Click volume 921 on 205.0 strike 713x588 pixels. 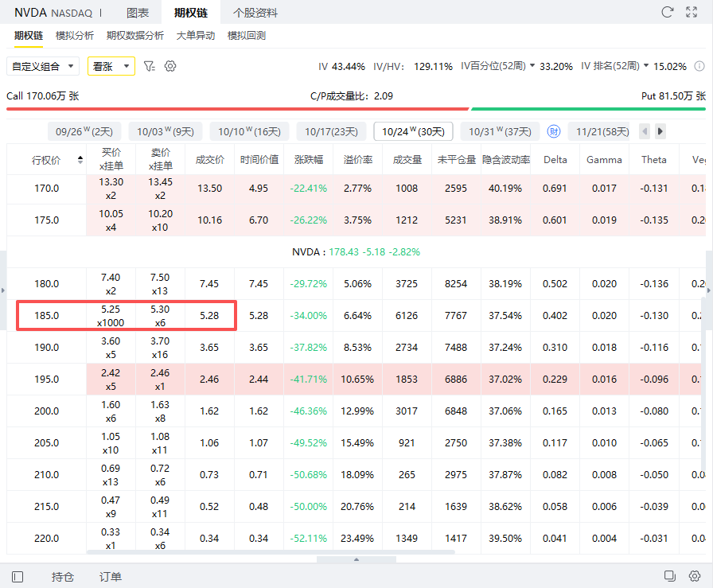407,443
